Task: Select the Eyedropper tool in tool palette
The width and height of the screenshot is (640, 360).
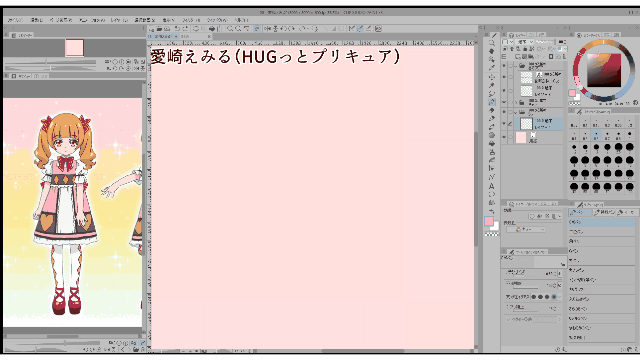Action: (x=492, y=67)
